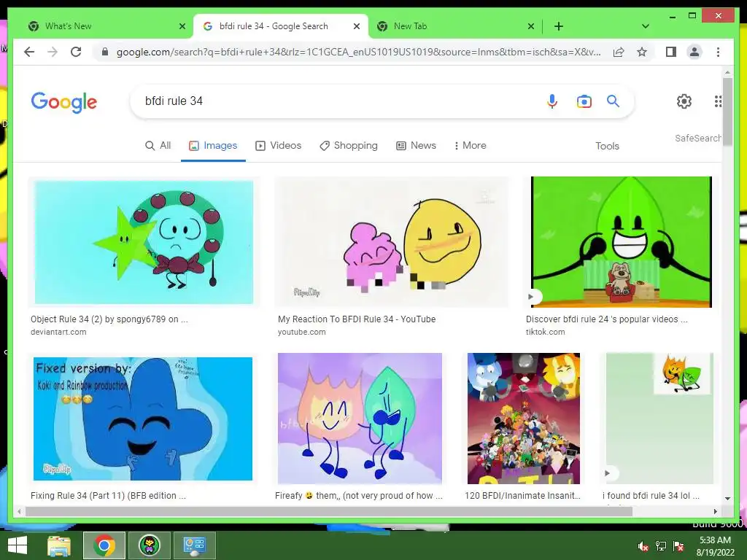The height and width of the screenshot is (560, 747).
Task: Close the New Tab tab
Action: coord(531,26)
